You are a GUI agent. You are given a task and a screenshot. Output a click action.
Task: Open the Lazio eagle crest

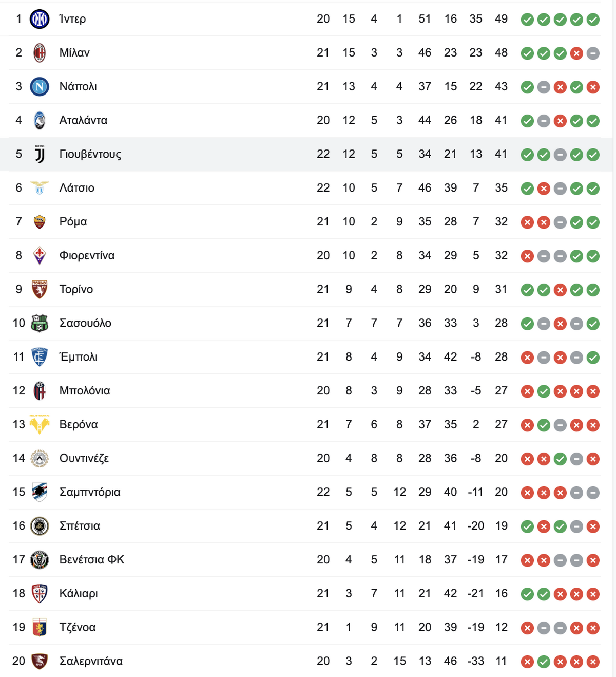coord(40,188)
